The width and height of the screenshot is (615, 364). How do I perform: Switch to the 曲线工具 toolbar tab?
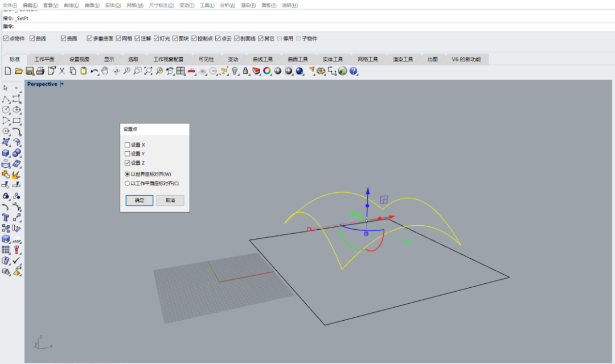(263, 59)
